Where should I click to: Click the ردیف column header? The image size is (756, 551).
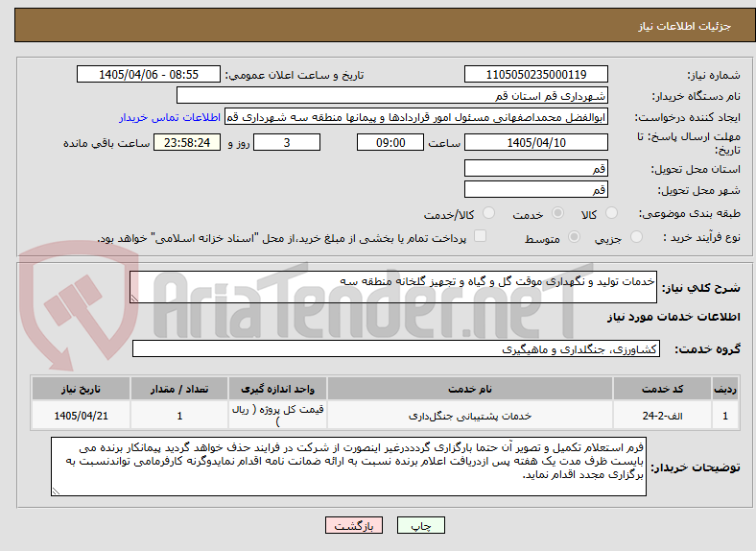point(725,389)
